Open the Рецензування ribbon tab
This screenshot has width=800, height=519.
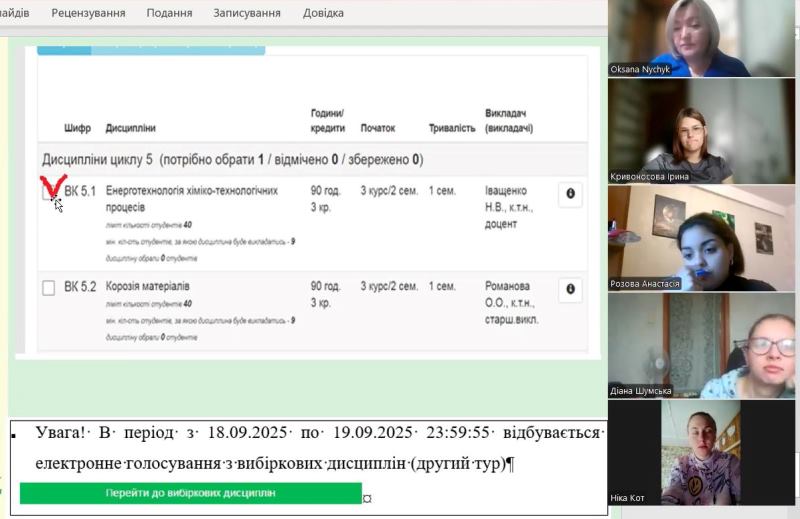coord(88,13)
